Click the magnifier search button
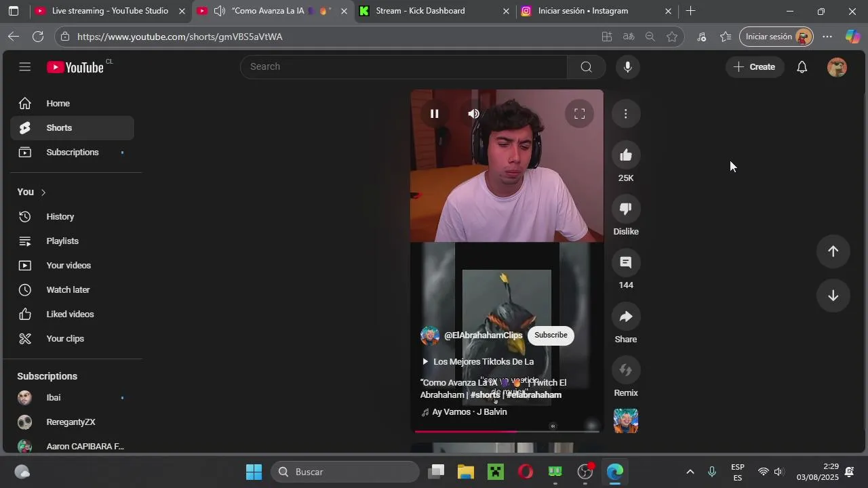 point(587,66)
